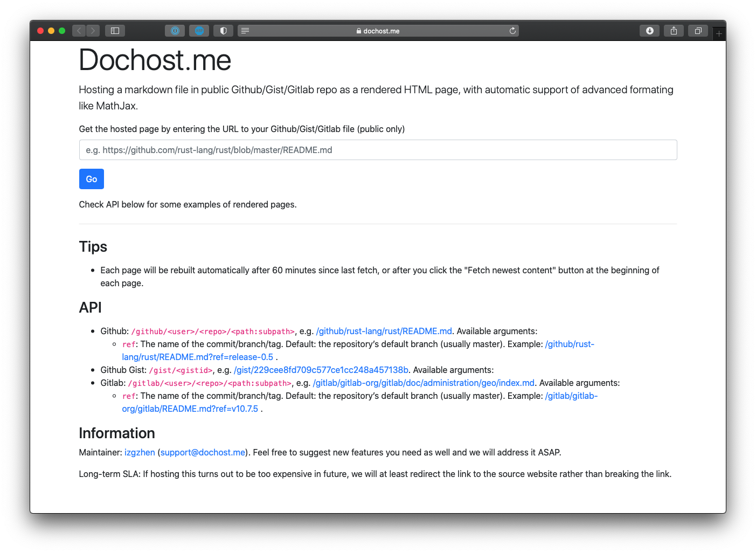Open maintainer izgzhen profile link
This screenshot has height=553, width=756.
pos(140,452)
